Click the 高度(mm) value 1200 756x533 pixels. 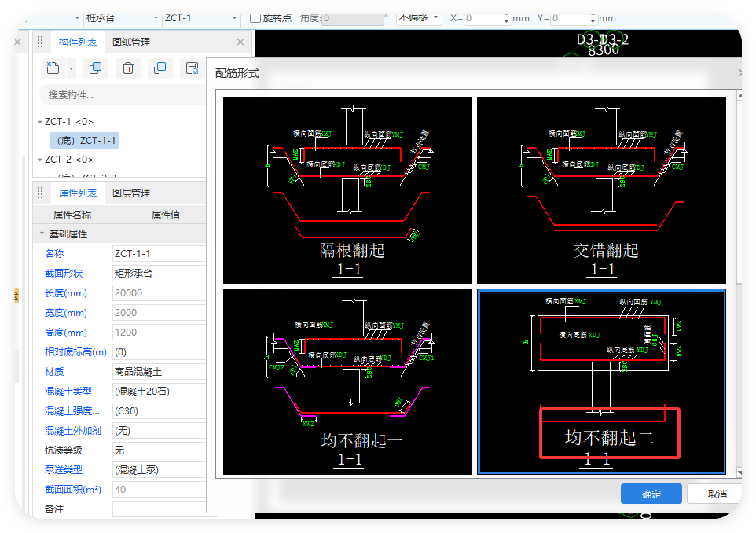point(159,333)
